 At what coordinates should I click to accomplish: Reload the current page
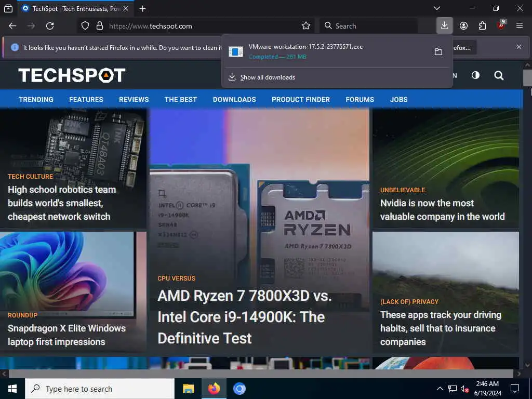50,26
